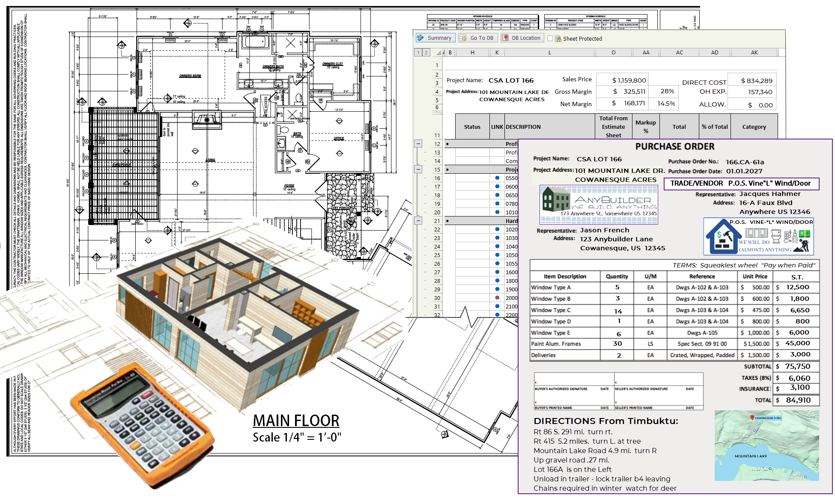Click the purple link dot for row 30

point(497,298)
